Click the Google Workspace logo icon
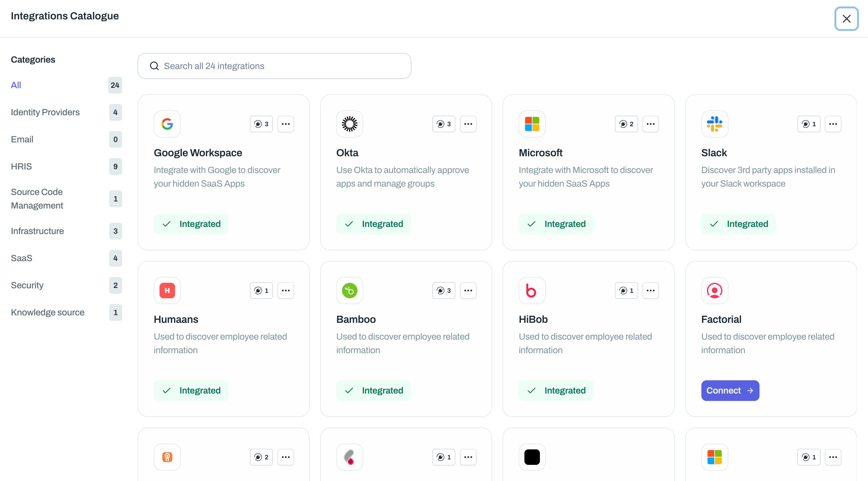The height and width of the screenshot is (481, 868). pos(167,124)
